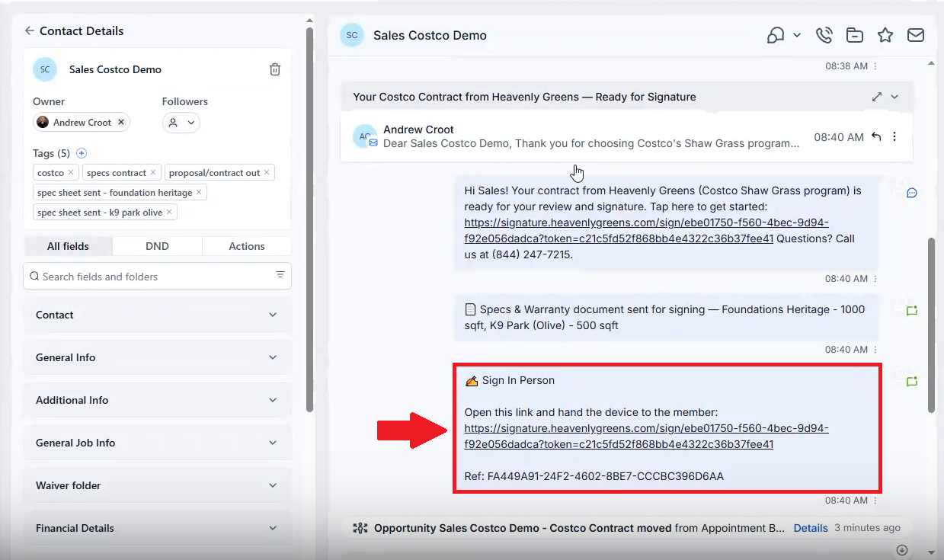Expand the Additional Info section
944x560 pixels.
(x=157, y=400)
